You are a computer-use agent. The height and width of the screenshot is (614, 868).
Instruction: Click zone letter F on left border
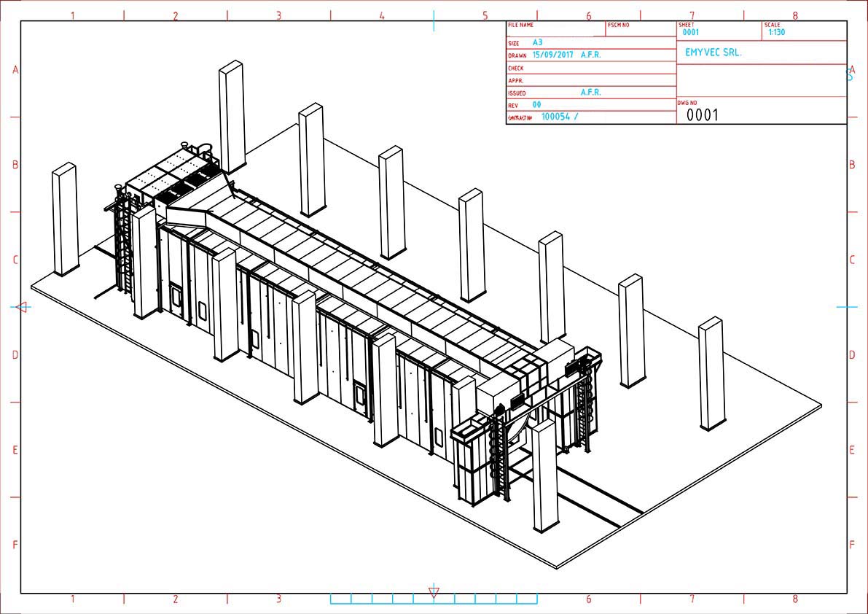pos(15,545)
